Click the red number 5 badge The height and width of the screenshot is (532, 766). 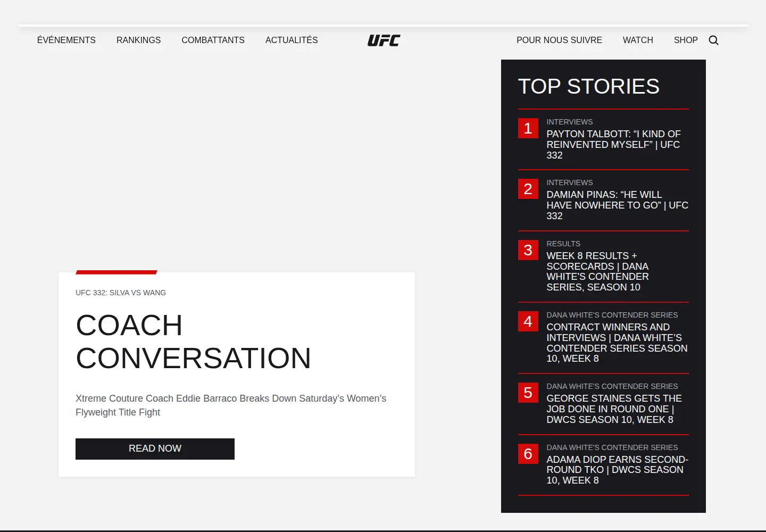(x=528, y=393)
